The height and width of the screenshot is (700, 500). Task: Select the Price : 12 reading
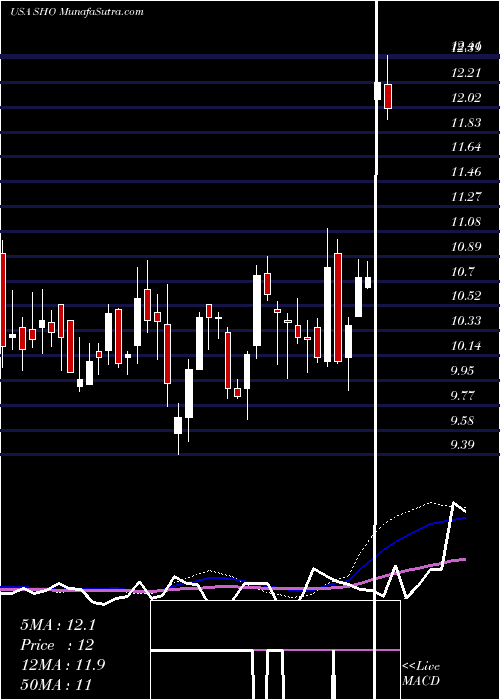(57, 645)
